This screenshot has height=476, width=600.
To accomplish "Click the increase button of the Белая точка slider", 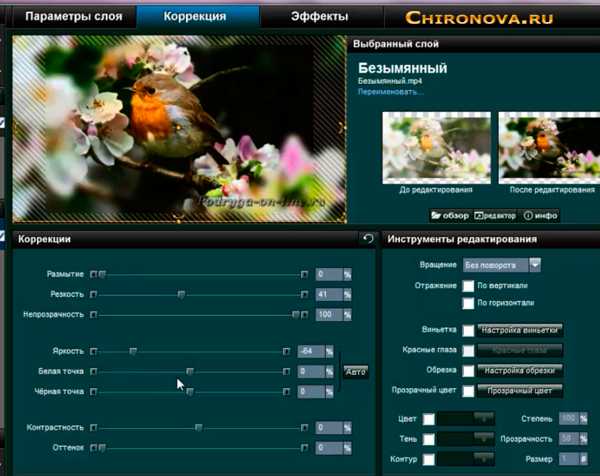I will point(286,372).
